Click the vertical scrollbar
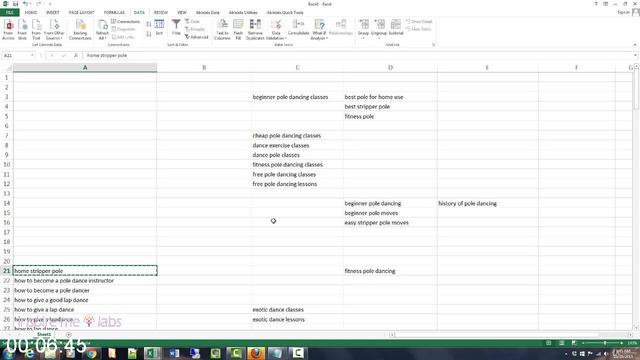Screen dimensions: 640x360 tap(636, 196)
